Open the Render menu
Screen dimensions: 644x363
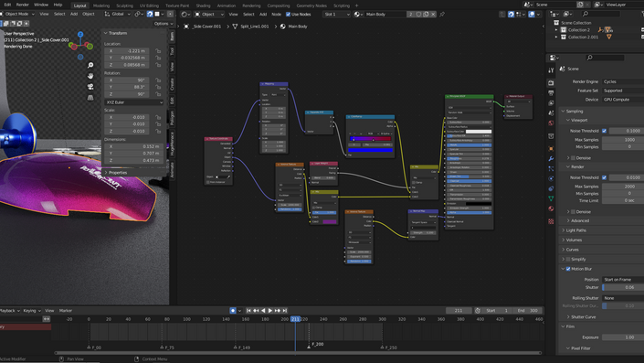tap(23, 5)
